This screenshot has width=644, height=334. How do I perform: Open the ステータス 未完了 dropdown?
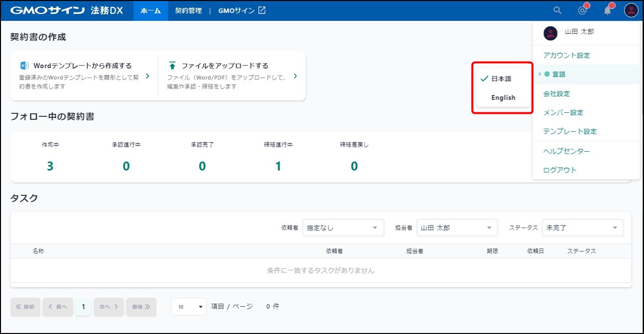(x=582, y=228)
